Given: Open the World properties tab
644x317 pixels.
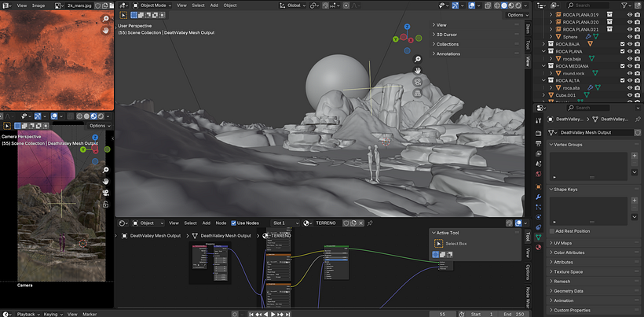Looking at the screenshot, I should (539, 174).
